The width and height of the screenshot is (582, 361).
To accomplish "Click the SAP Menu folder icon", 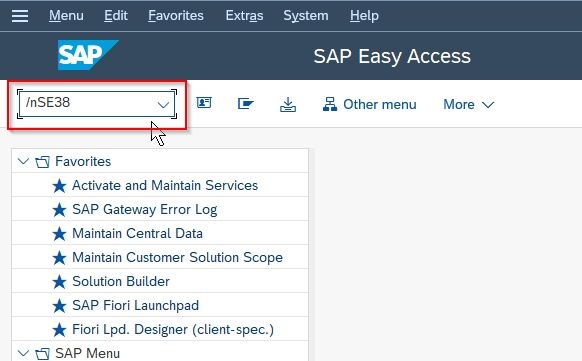I will pyautogui.click(x=42, y=354).
